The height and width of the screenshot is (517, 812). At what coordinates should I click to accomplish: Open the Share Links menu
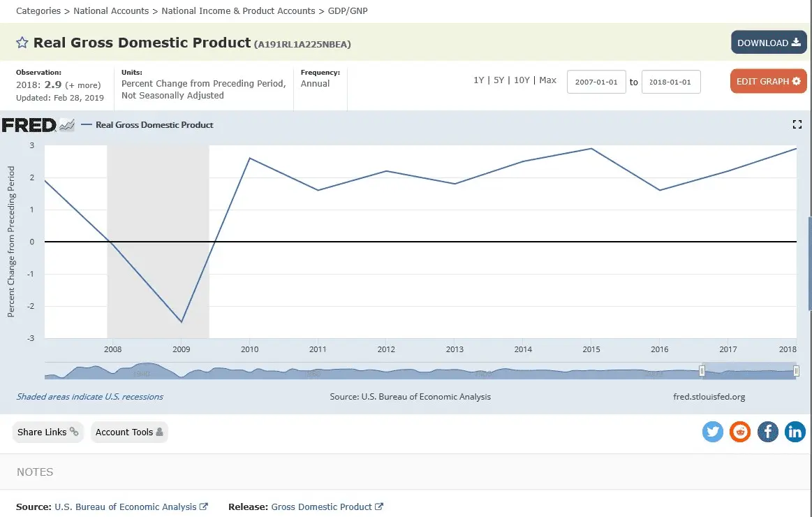click(47, 432)
